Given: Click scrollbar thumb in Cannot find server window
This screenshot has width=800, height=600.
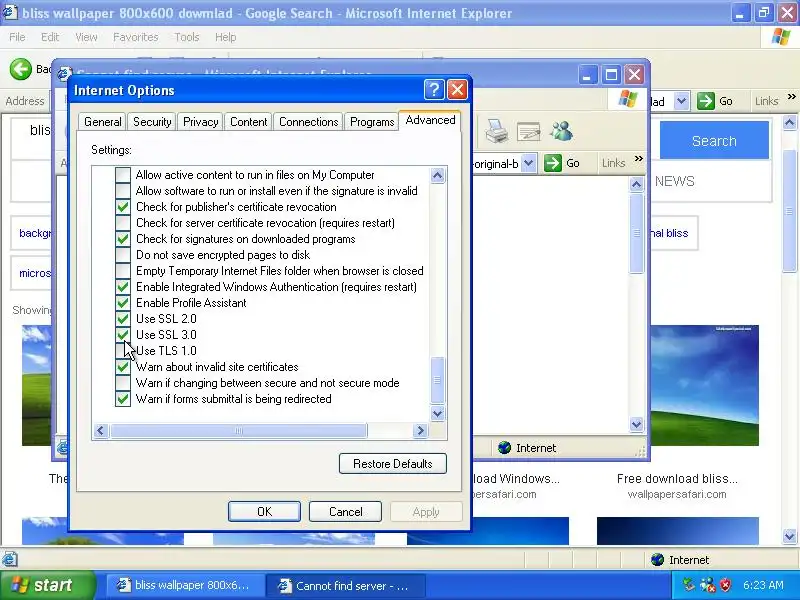Looking at the screenshot, I should pos(636,233).
